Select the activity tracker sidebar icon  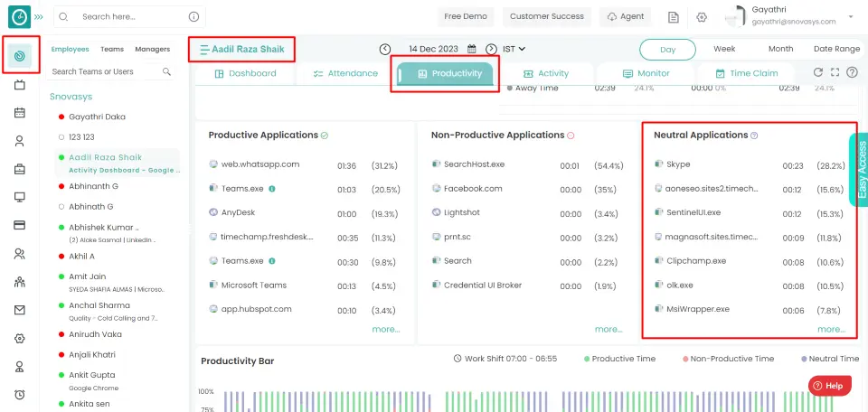click(20, 55)
